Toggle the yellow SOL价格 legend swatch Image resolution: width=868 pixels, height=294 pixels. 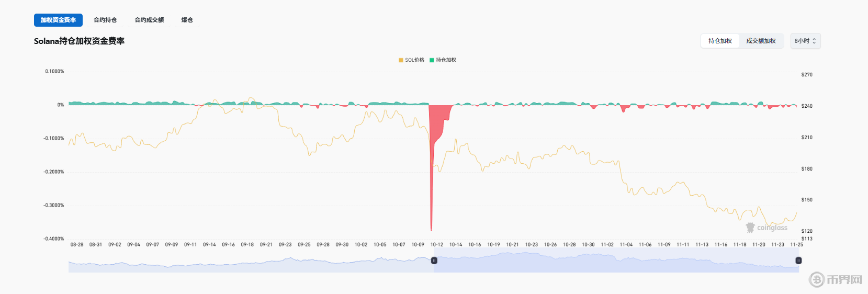pos(401,60)
